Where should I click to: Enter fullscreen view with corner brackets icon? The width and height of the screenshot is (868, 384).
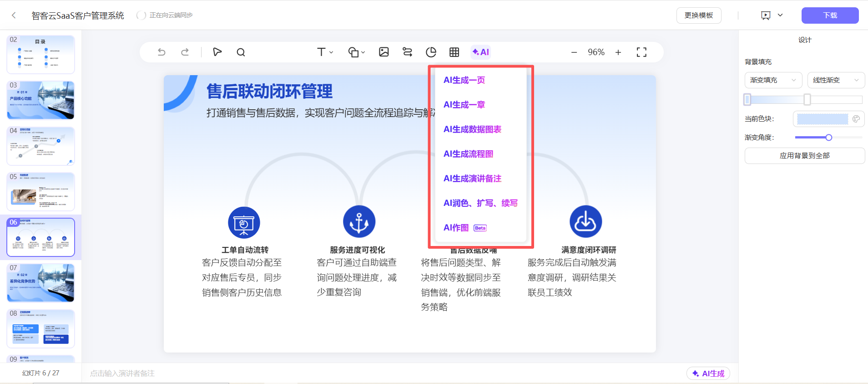click(x=641, y=52)
